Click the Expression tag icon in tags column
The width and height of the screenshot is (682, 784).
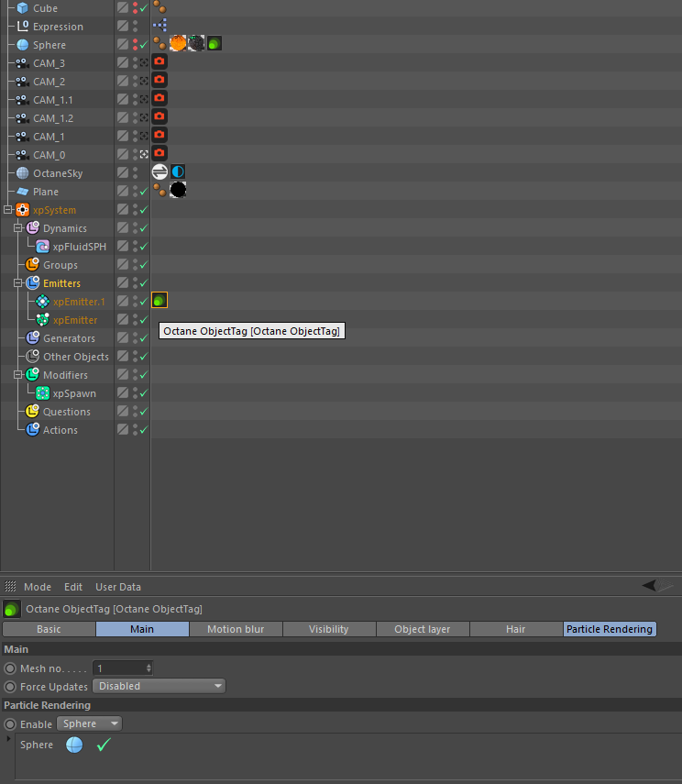coord(159,25)
